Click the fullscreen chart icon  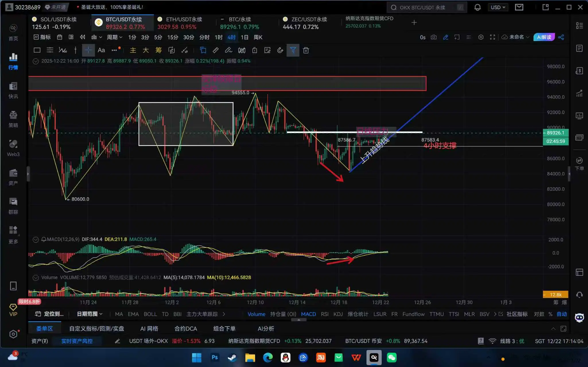(492, 37)
